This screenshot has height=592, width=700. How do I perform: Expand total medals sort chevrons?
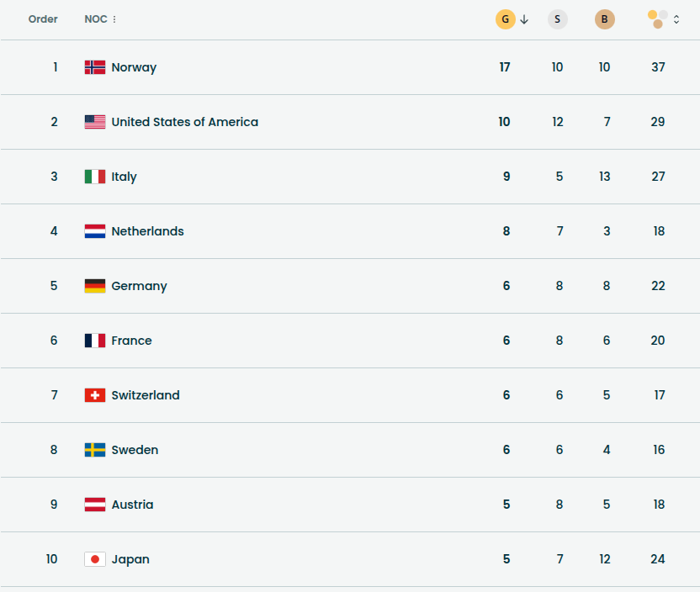(x=676, y=19)
